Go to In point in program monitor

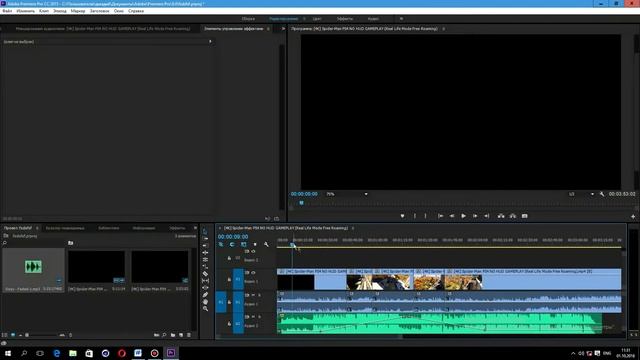[440, 216]
